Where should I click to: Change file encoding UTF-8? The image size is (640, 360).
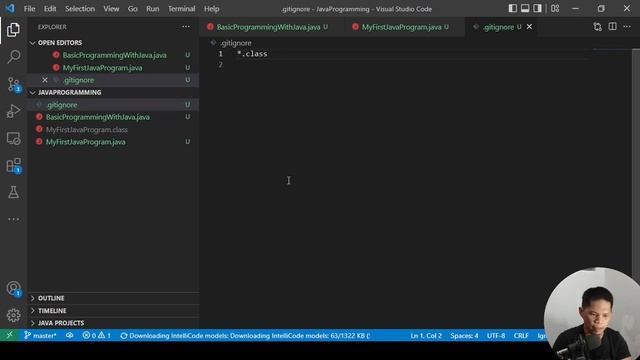click(x=496, y=336)
